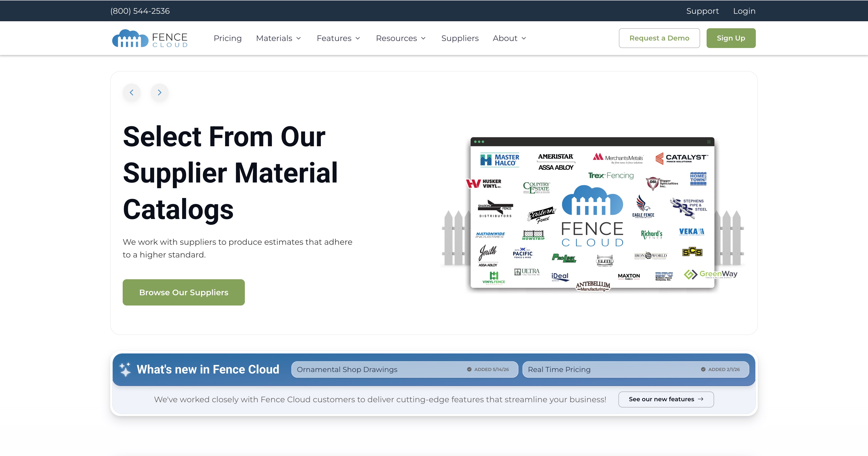Viewport: 868px width, 456px height.
Task: Open the Ornamental Shop Drawings feature card
Action: pyautogui.click(x=405, y=369)
